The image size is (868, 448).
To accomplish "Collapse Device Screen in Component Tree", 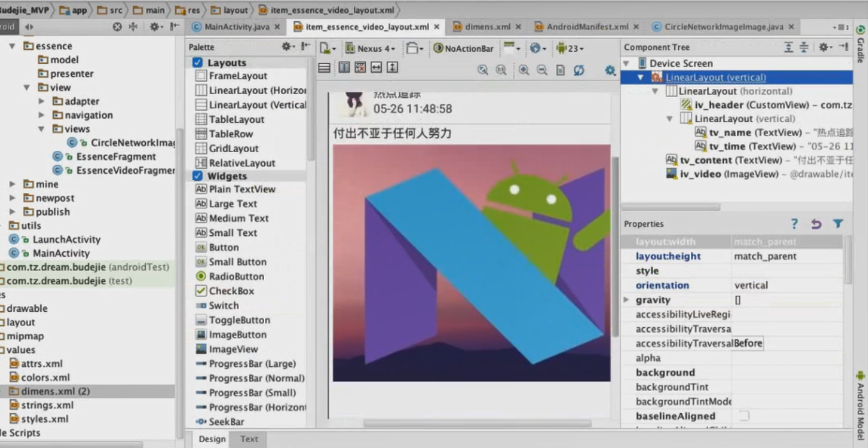I will coord(626,63).
